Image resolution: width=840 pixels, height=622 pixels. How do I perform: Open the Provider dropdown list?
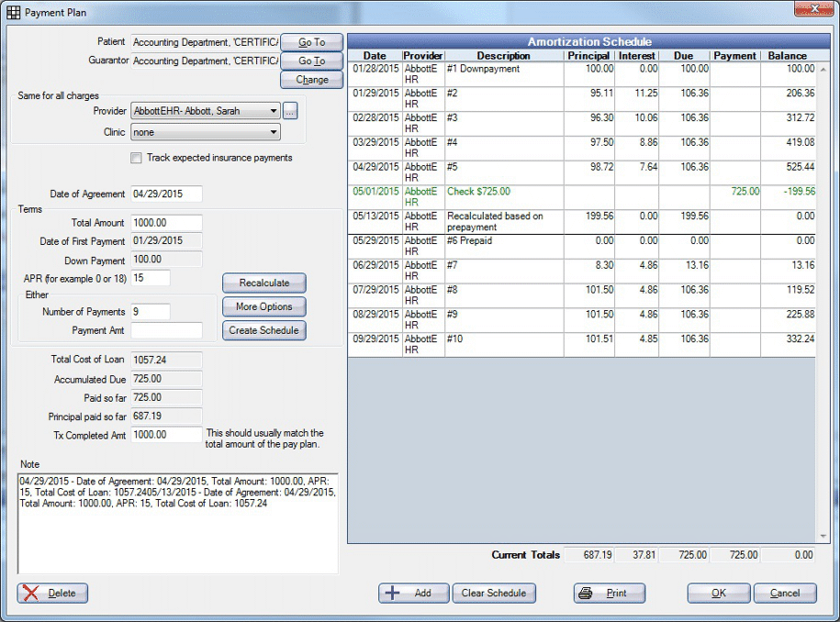pos(274,111)
